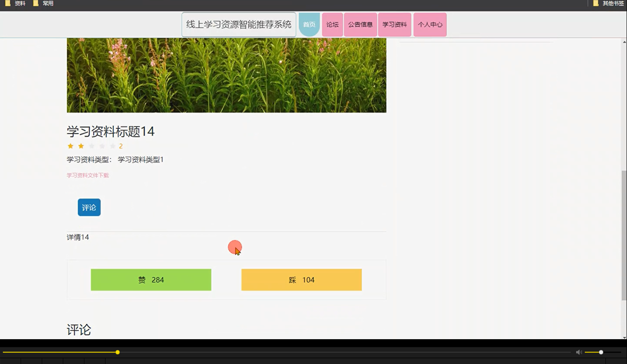Click the first rating star
Screen dimensions: 627x364
[71, 146]
